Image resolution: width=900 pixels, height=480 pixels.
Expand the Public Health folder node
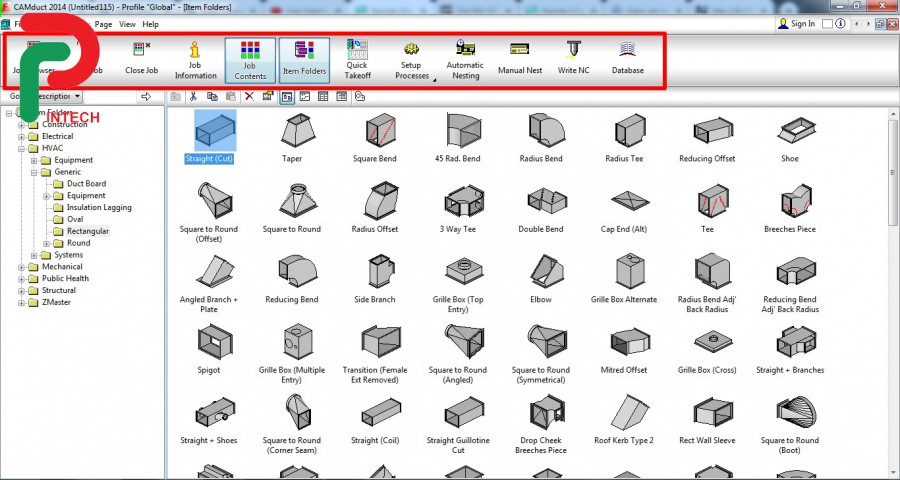pyautogui.click(x=22, y=278)
